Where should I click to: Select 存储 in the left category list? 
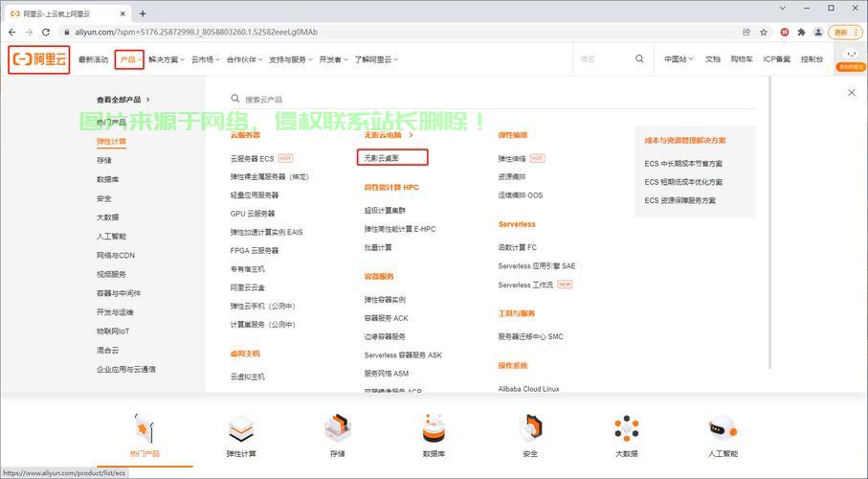pyautogui.click(x=104, y=160)
